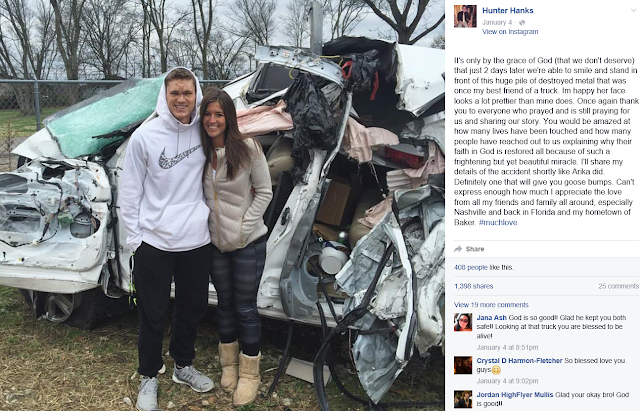Open Crystal D Harmon-Fletcher's name link

(x=519, y=361)
